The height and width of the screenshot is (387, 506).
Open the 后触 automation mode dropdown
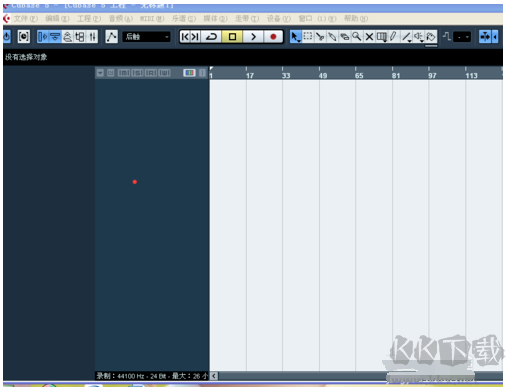[x=147, y=37]
